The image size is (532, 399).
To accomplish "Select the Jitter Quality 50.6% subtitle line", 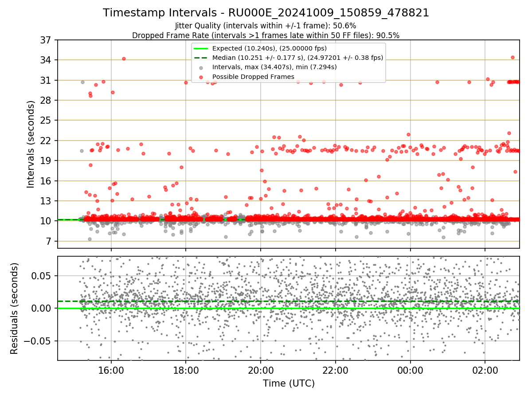I will click(266, 26).
